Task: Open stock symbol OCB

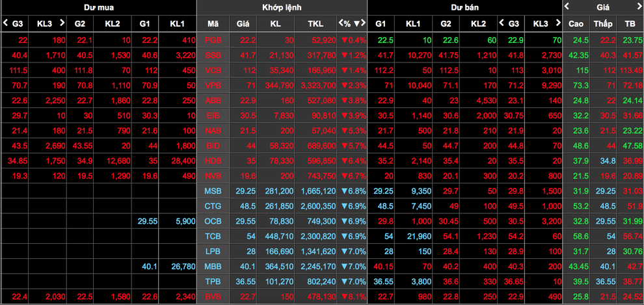Action: (213, 221)
